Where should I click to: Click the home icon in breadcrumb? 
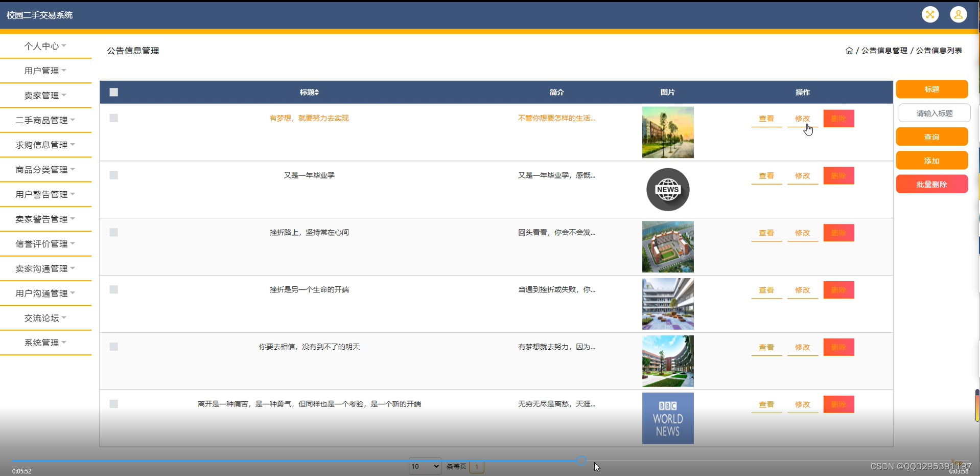tap(849, 51)
